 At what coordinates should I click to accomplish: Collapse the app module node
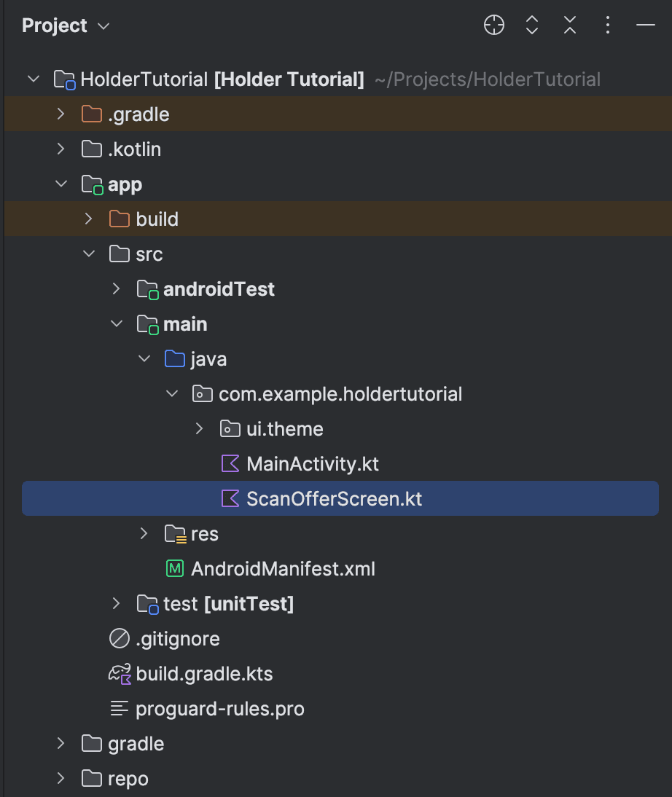[x=61, y=184]
